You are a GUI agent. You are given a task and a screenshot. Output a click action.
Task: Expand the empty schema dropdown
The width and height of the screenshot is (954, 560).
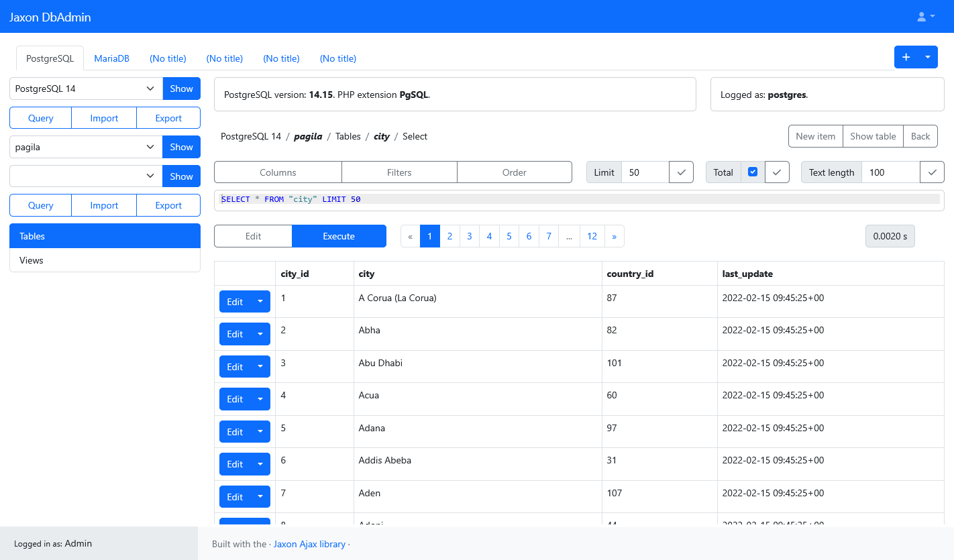click(86, 176)
